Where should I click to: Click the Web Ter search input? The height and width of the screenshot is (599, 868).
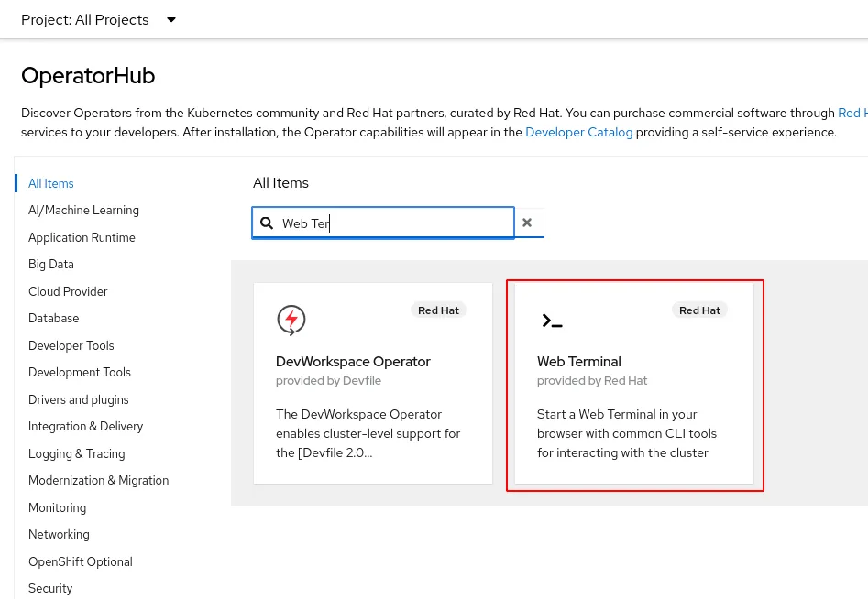[x=394, y=223]
